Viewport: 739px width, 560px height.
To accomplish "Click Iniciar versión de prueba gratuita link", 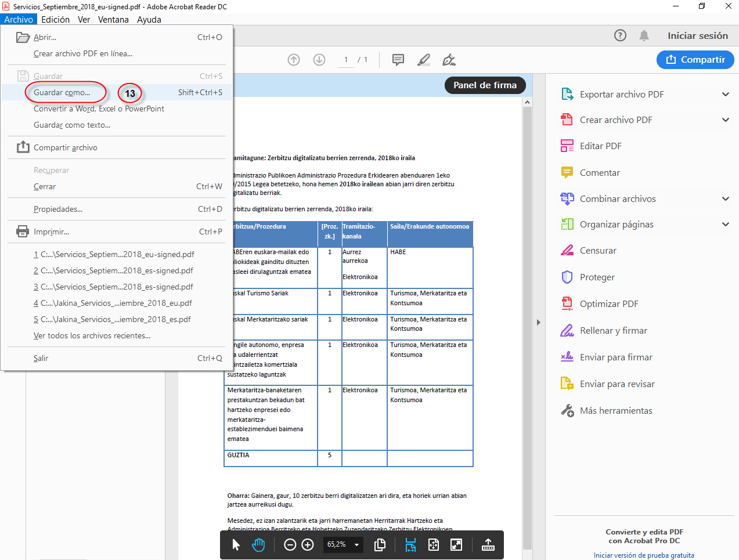I will tap(644, 555).
